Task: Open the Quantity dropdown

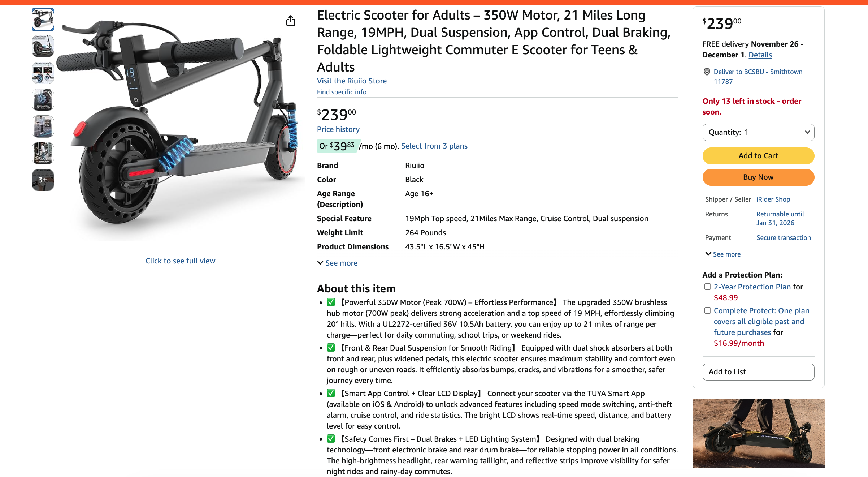Action: (x=758, y=132)
